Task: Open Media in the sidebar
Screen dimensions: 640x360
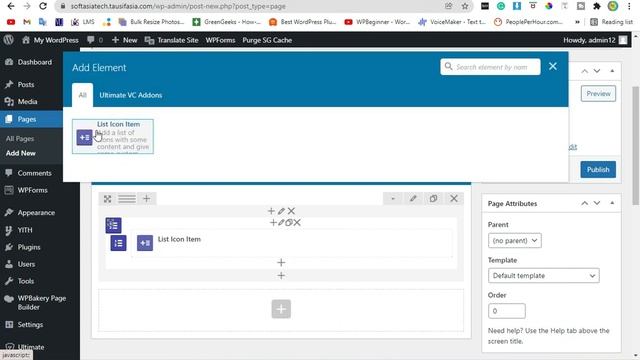Action: 27,102
